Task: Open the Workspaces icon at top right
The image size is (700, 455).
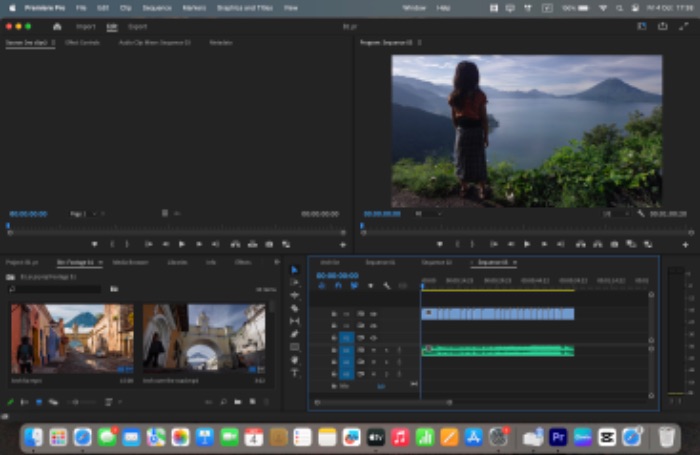Action: point(642,27)
